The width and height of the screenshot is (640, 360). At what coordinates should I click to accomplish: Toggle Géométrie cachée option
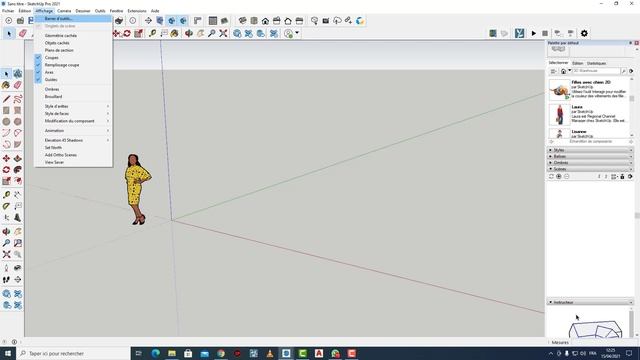[x=73, y=36]
